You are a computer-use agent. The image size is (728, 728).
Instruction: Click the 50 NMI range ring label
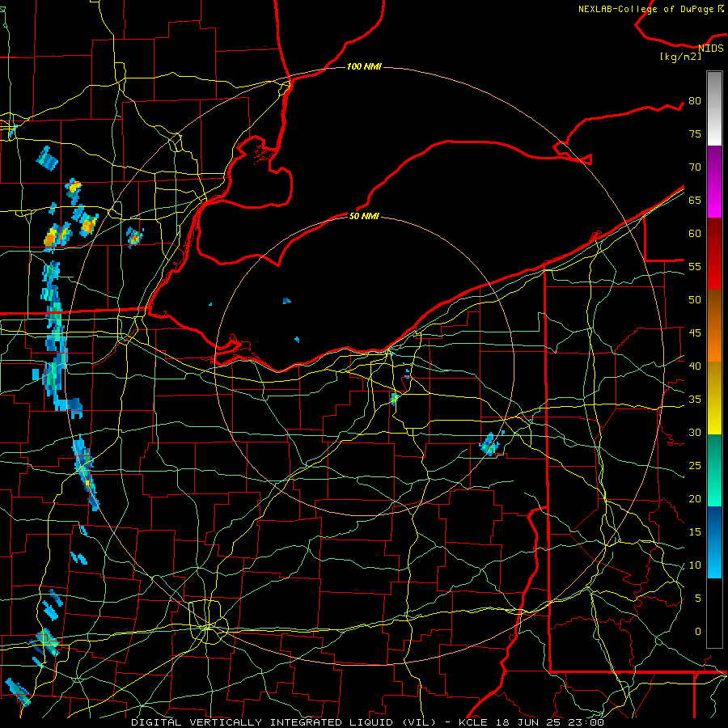(364, 216)
